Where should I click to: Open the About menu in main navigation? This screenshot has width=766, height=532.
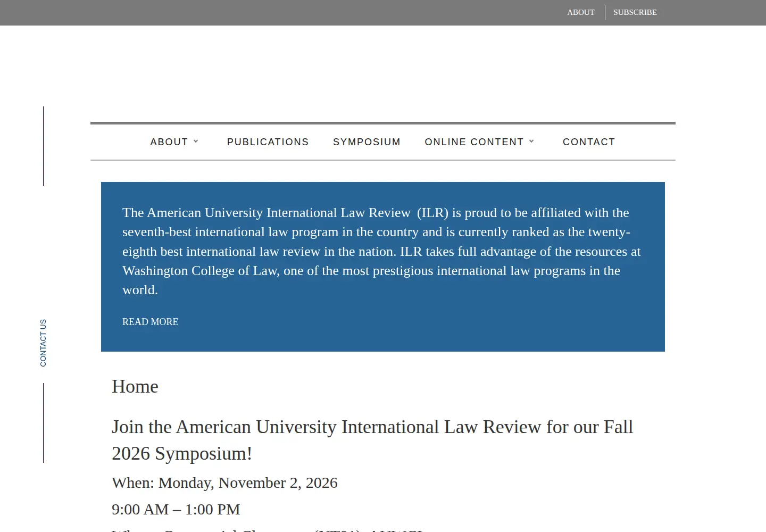[x=169, y=142]
